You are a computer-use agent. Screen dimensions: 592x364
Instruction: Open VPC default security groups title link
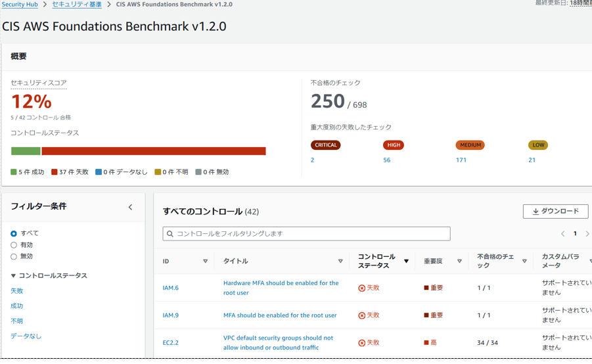click(x=278, y=343)
